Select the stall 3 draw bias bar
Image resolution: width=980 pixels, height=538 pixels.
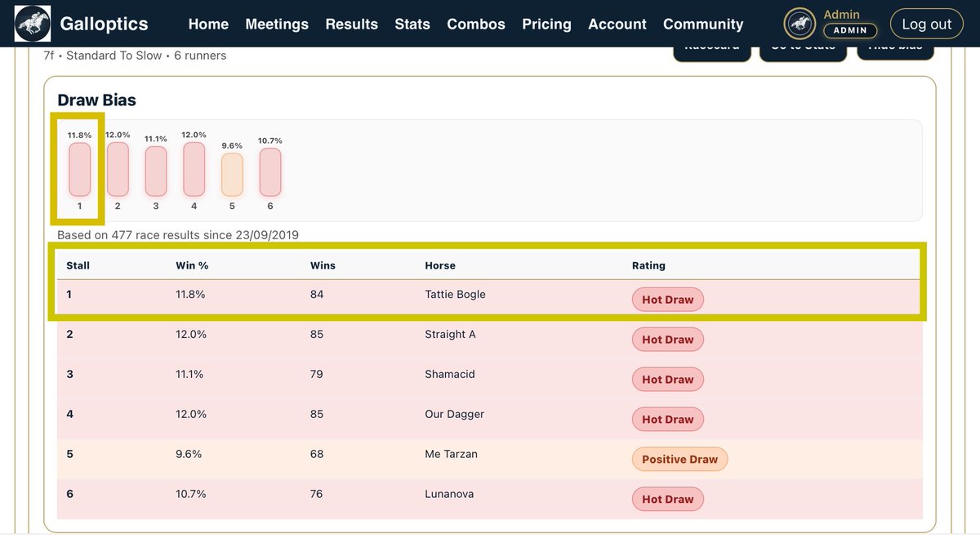tap(155, 169)
